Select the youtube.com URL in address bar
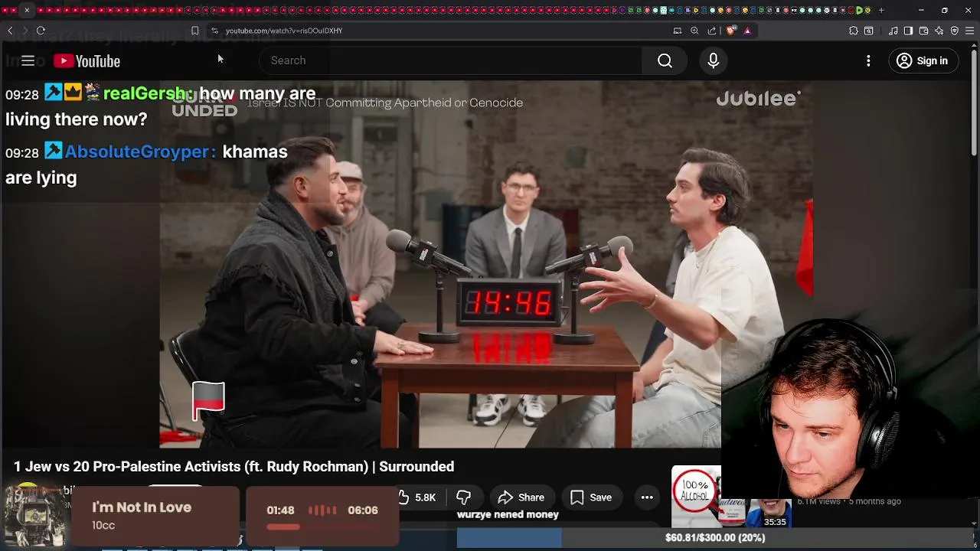This screenshot has height=551, width=980. point(284,31)
